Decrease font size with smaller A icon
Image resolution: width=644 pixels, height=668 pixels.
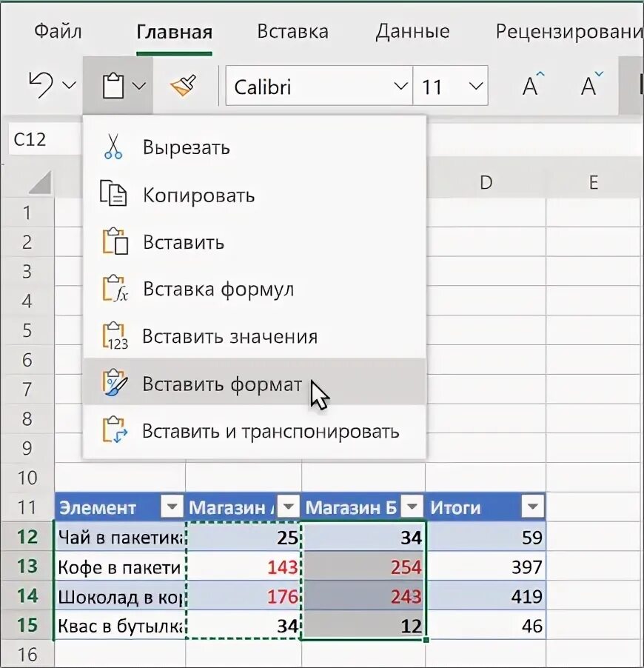tap(591, 84)
